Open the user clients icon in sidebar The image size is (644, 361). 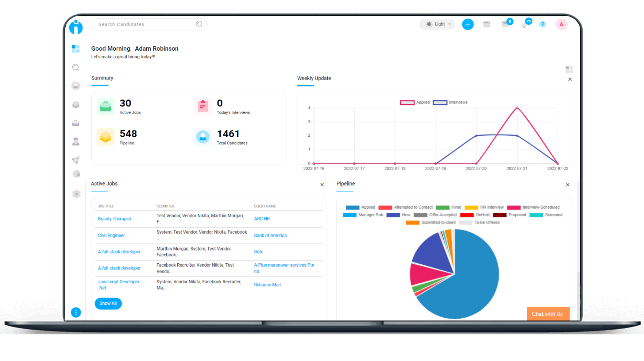click(76, 141)
